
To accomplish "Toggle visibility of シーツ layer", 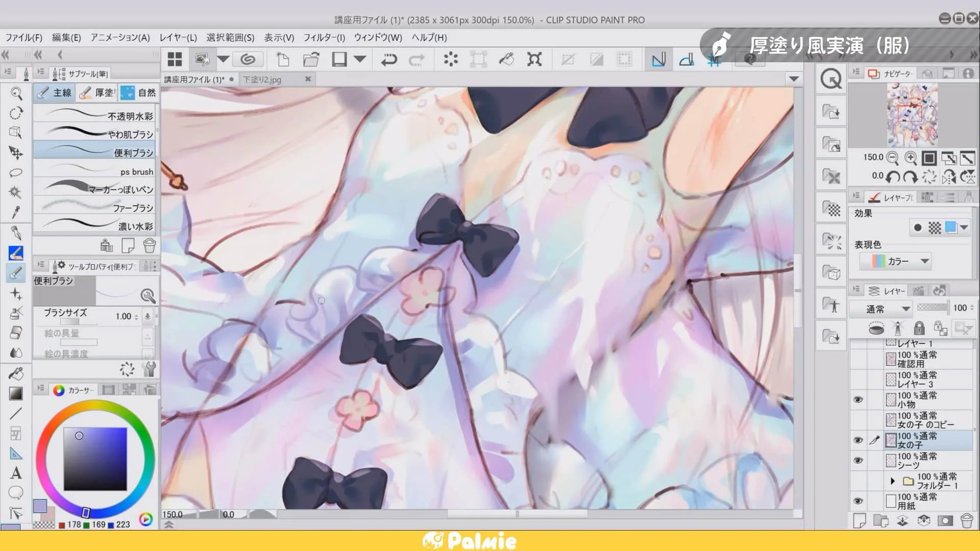I will coord(858,460).
